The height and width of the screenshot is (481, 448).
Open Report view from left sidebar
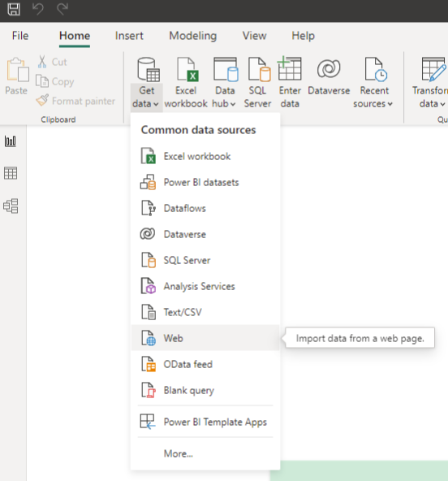(10, 141)
